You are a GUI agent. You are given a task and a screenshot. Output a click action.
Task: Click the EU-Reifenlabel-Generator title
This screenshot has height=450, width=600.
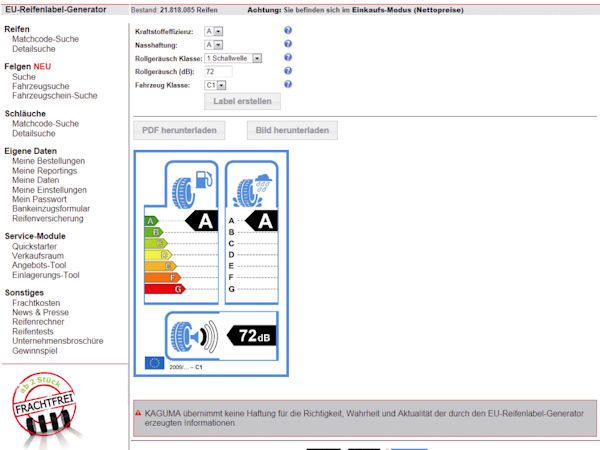coord(56,10)
